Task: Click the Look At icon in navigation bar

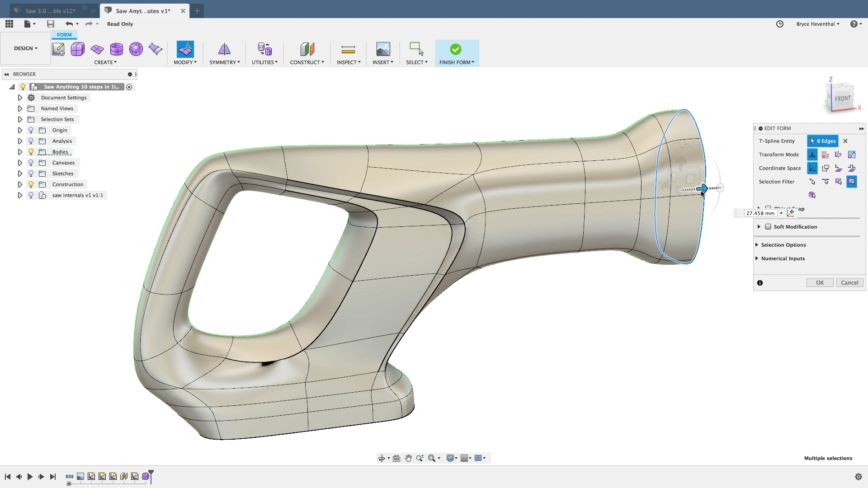Action: [x=396, y=458]
